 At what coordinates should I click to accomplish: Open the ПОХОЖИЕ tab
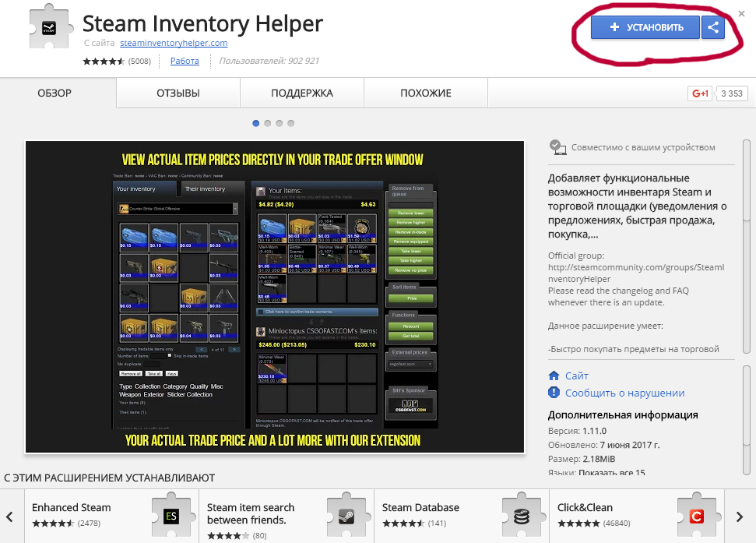[x=426, y=93]
